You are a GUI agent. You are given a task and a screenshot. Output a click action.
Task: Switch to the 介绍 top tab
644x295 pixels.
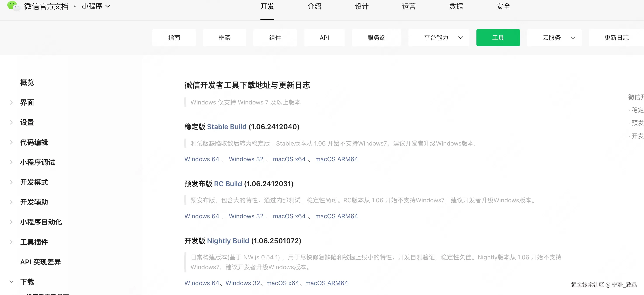[314, 7]
